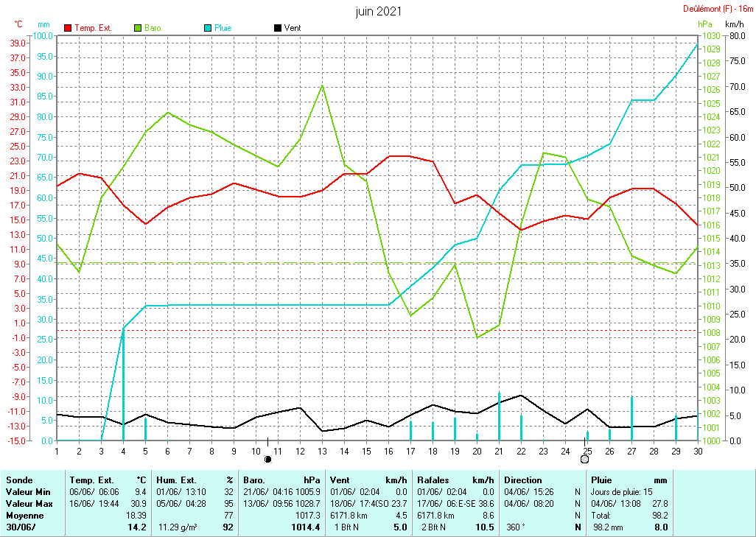Click the °C axis unit label
The width and height of the screenshot is (756, 537).
tap(18, 24)
